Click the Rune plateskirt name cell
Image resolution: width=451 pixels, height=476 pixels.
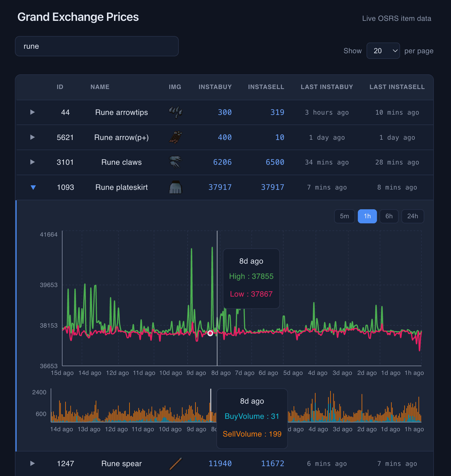[122, 187]
